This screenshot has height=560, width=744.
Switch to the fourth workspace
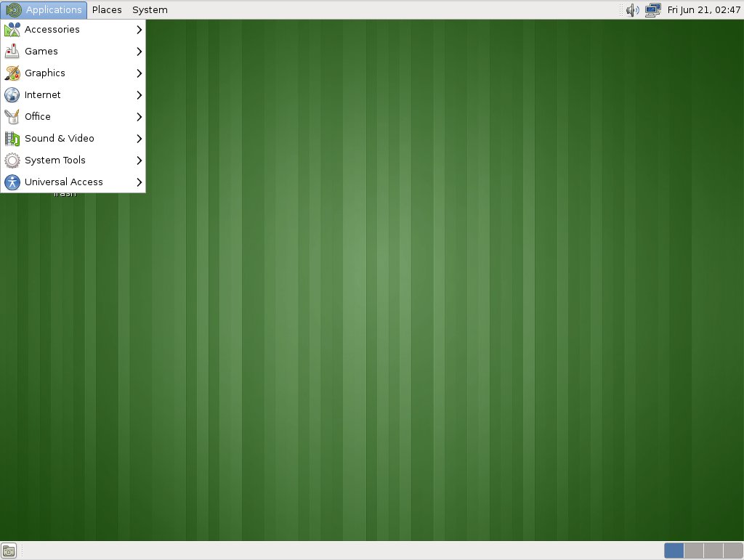pos(733,551)
